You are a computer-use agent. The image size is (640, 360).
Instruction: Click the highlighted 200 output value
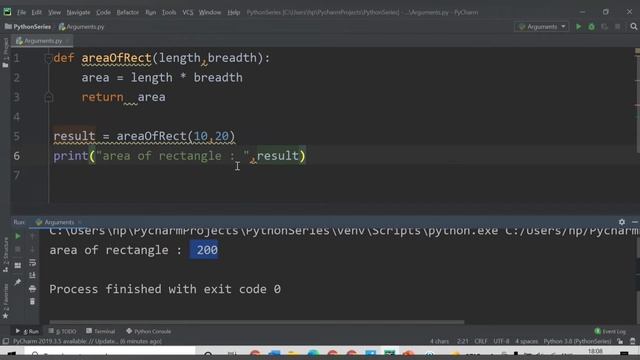(x=204, y=250)
